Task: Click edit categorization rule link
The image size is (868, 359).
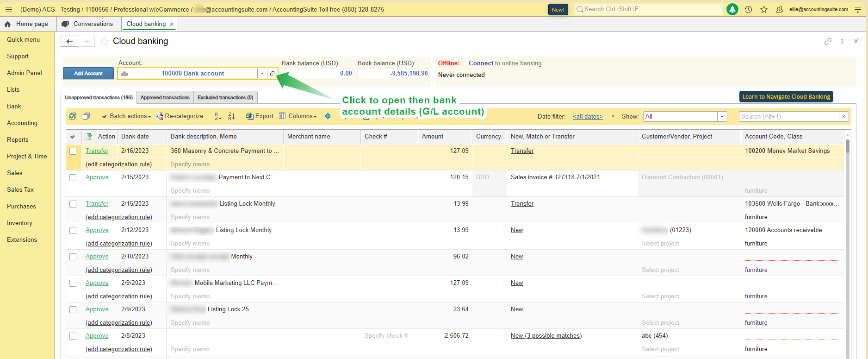Action: coord(118,164)
